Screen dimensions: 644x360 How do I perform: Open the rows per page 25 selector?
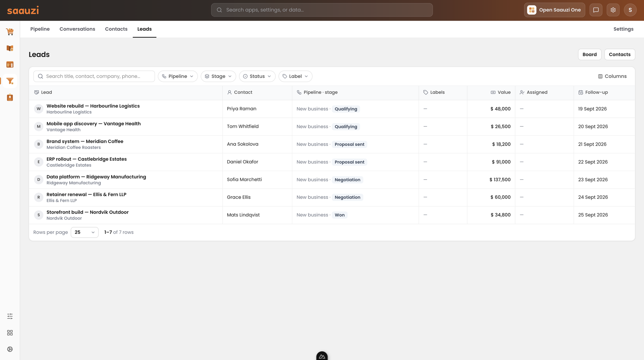(x=85, y=232)
